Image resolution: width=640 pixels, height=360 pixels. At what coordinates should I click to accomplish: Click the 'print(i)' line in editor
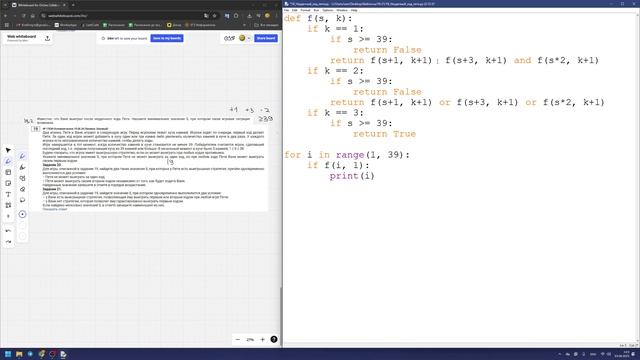pyautogui.click(x=352, y=176)
